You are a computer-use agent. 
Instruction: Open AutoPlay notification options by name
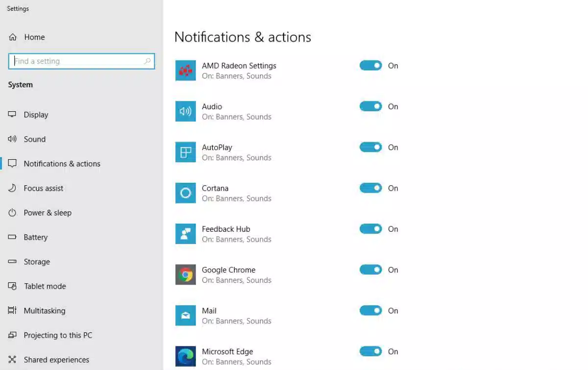point(217,147)
